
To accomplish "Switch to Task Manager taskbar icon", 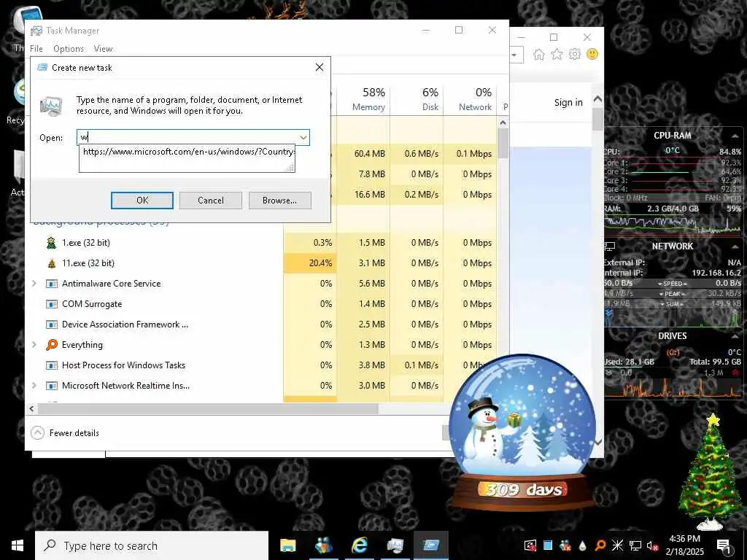I will 395,545.
